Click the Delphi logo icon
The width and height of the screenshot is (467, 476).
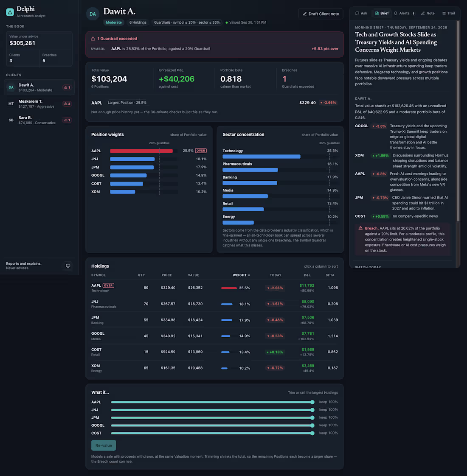[10, 12]
